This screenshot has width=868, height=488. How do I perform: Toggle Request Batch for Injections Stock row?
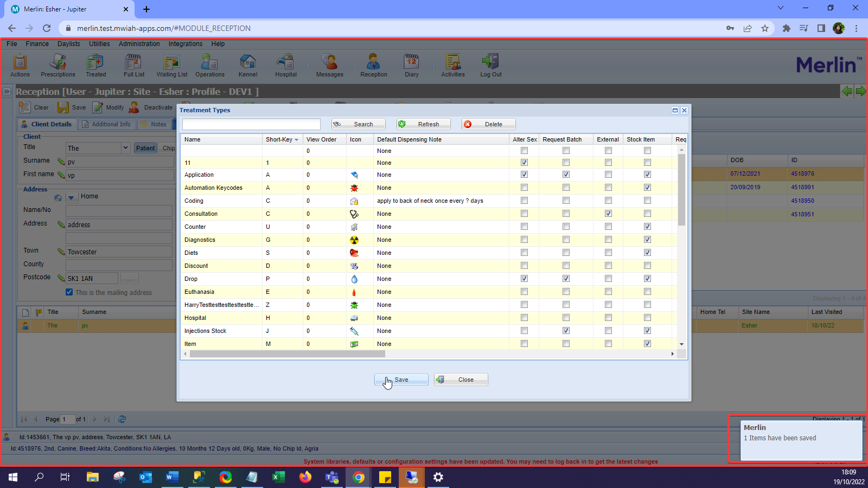(566, 331)
